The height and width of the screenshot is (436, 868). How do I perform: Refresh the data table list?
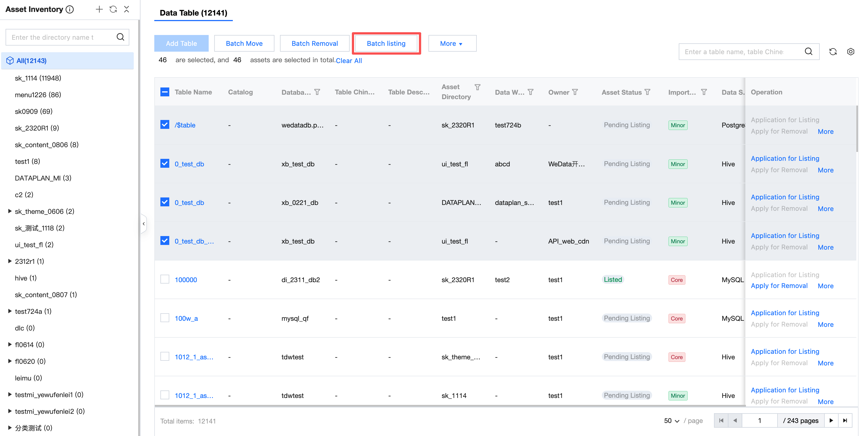(x=833, y=52)
